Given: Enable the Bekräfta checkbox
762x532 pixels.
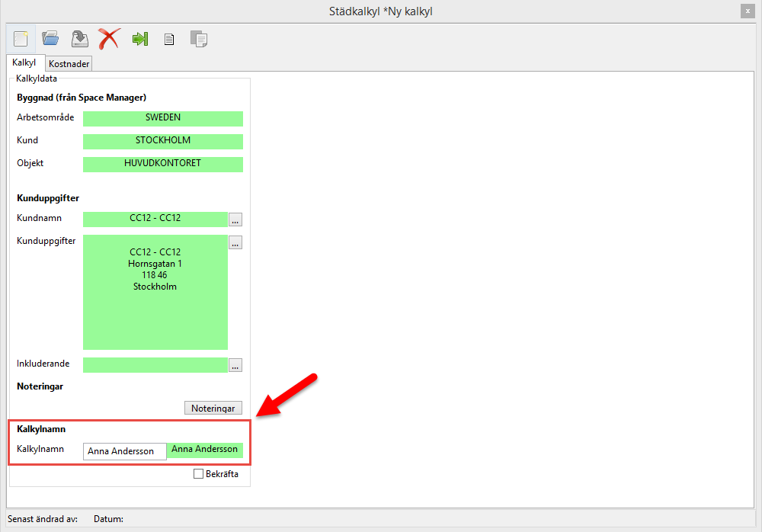Looking at the screenshot, I should pos(199,474).
